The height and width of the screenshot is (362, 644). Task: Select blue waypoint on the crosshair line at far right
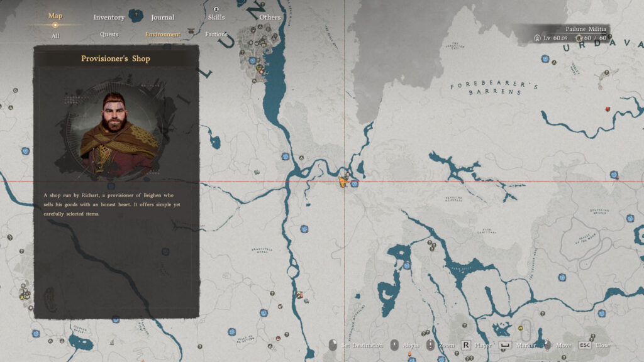point(614,175)
